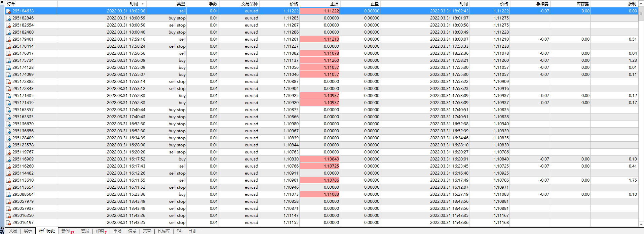Select order row 295088504
The width and height of the screenshot is (644, 234).
point(322,194)
